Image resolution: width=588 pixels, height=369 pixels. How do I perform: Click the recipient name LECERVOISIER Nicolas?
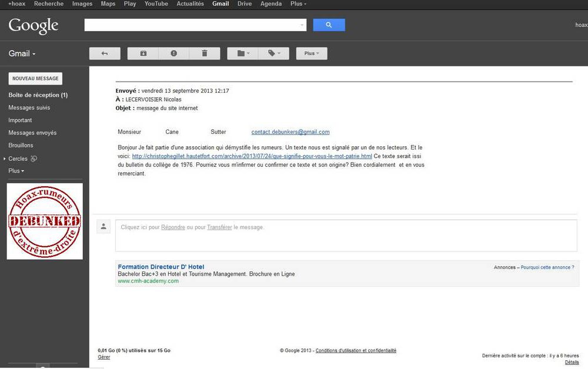click(153, 100)
